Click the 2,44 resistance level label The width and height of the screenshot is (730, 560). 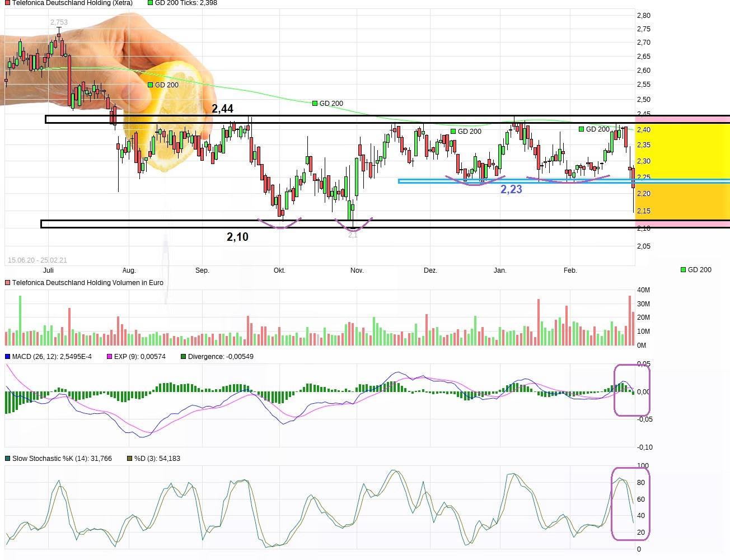tap(223, 109)
